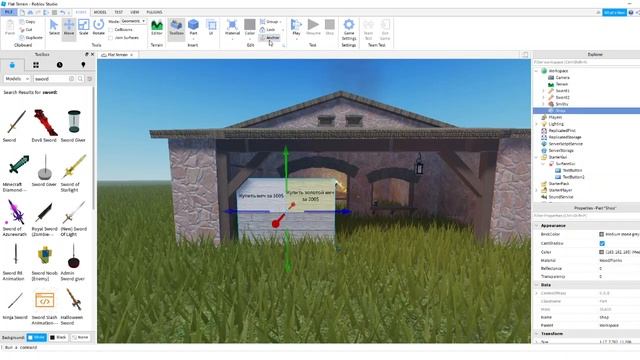Viewport: 640px width, 360px height.
Task: Open the Toolbox Creations tab
Action: click(83, 65)
